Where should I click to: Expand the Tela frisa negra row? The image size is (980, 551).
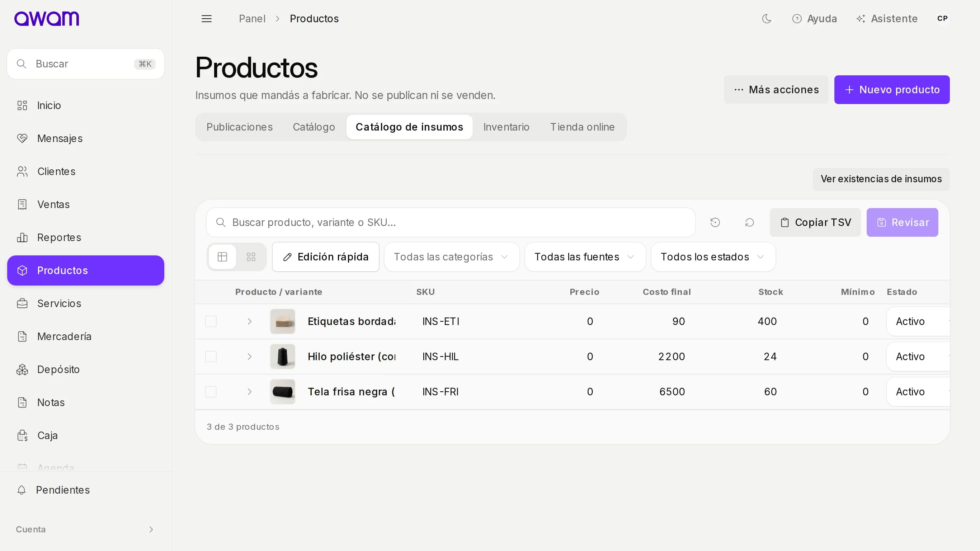pos(250,392)
